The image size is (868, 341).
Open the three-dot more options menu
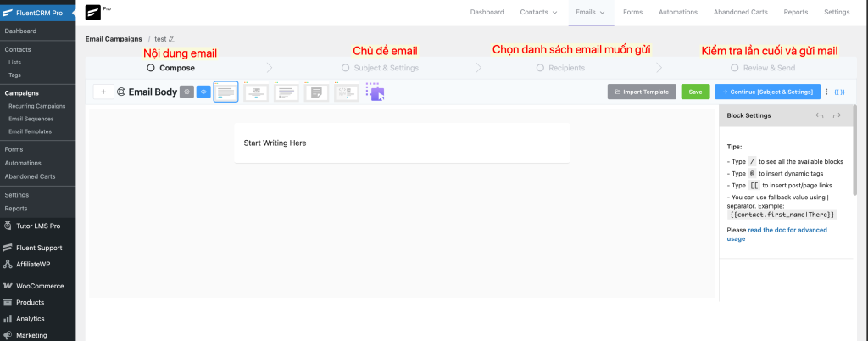coord(826,92)
